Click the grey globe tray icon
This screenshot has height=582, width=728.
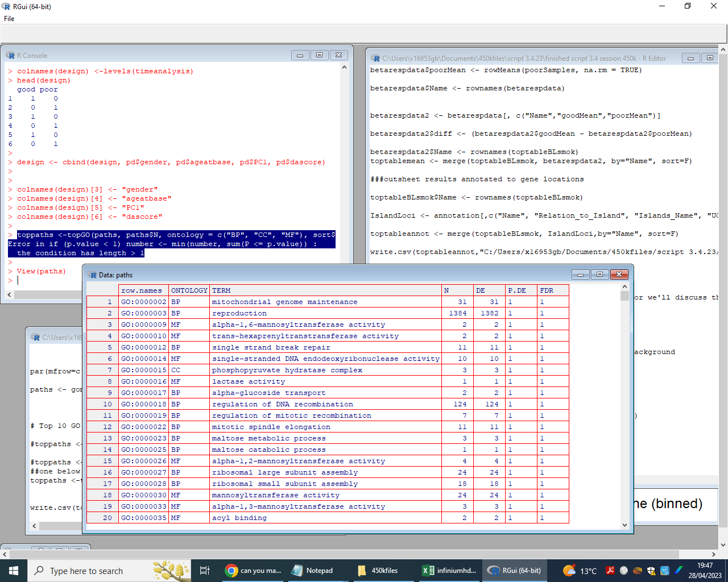(x=624, y=571)
